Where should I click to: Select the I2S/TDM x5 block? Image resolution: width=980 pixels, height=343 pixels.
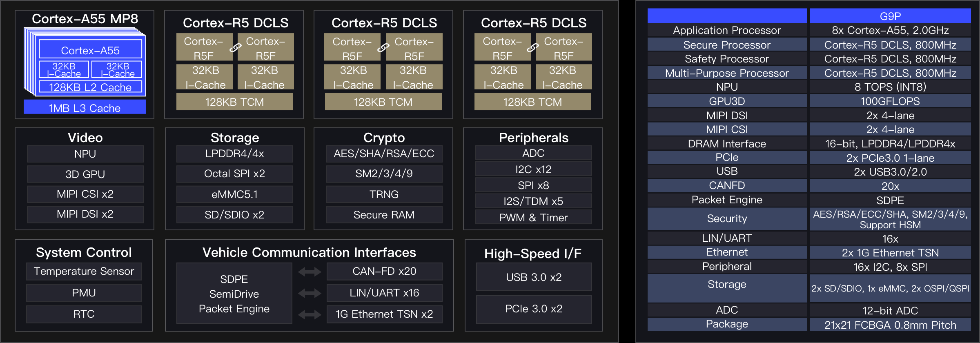point(533,201)
